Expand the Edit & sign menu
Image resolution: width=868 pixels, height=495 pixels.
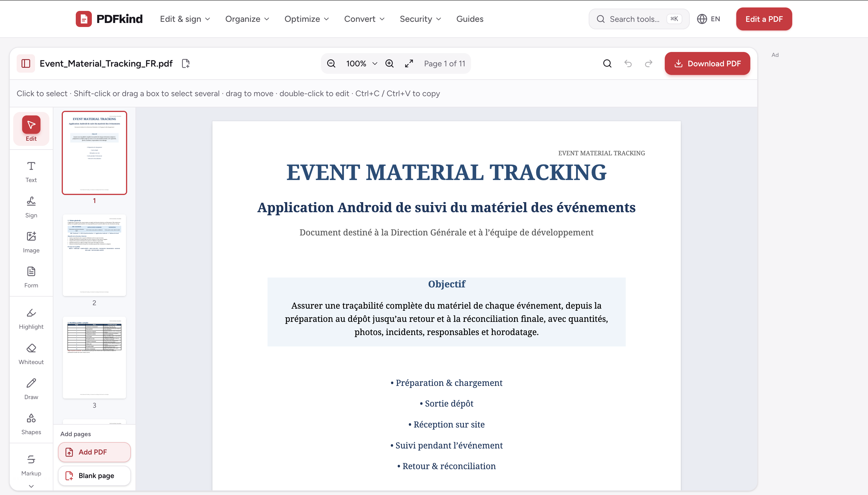[185, 19]
